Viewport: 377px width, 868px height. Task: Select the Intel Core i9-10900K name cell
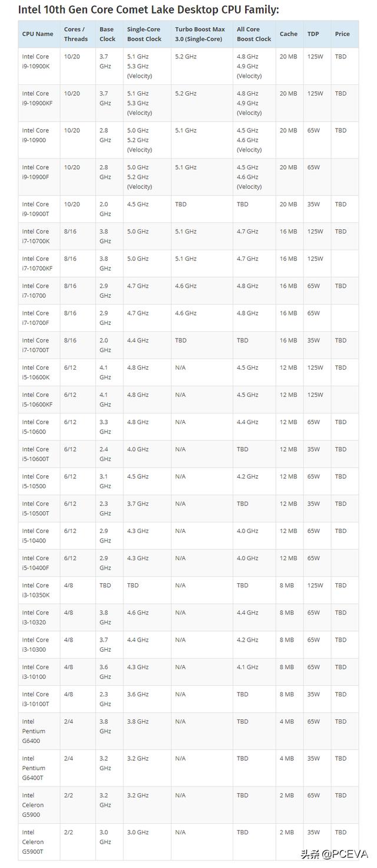[36, 61]
